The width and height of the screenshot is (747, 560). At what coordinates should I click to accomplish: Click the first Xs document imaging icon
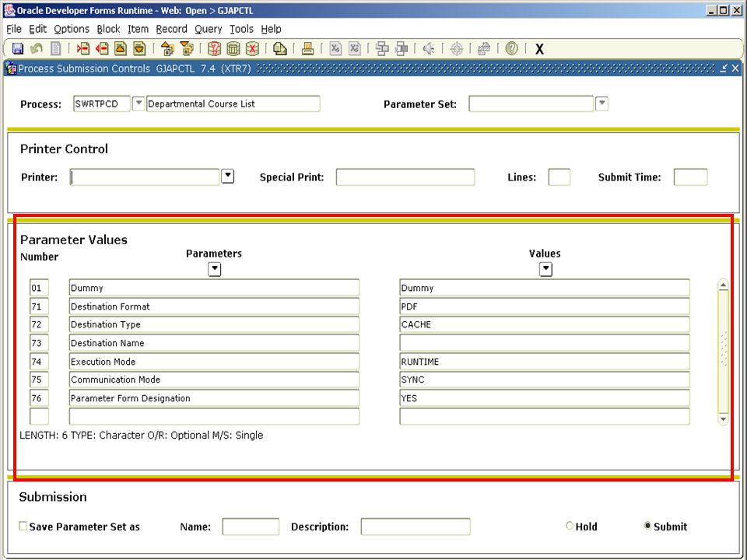tap(335, 48)
